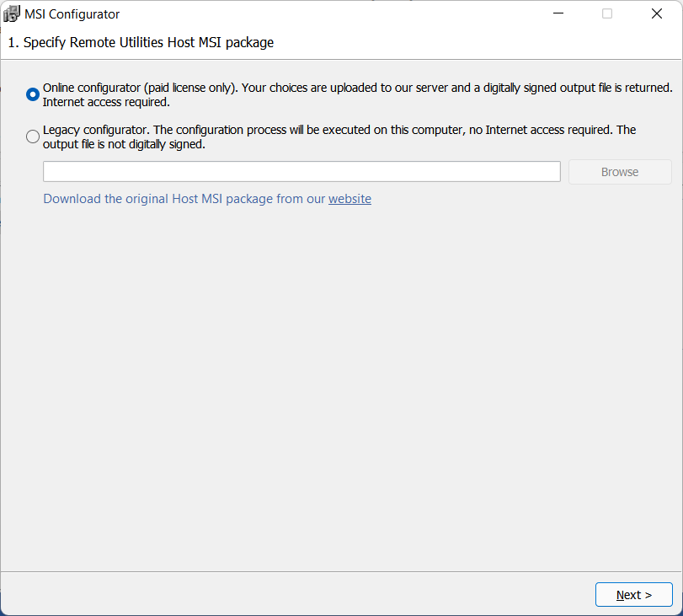
Task: Click the MSI Configurator app icon in title bar
Action: coord(12,13)
